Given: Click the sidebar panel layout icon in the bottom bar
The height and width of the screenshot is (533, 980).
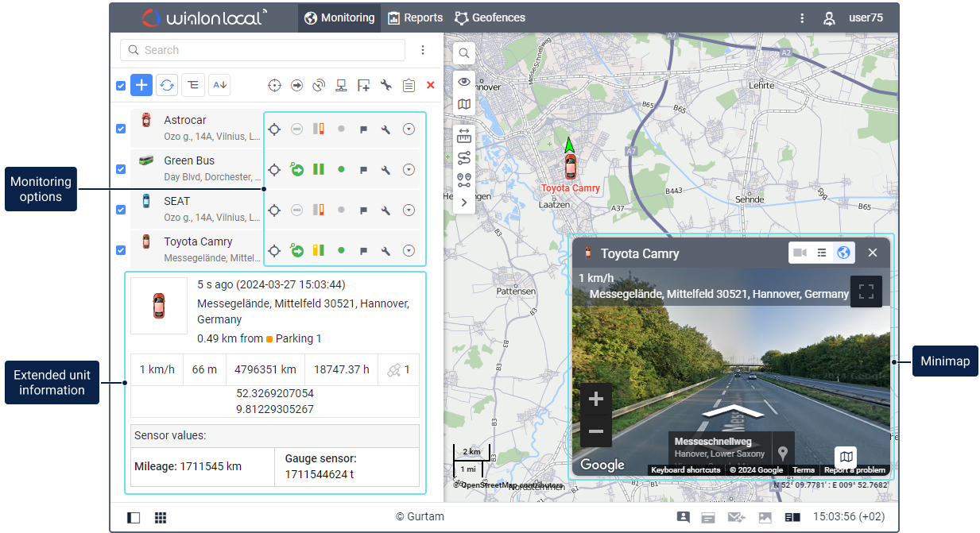Looking at the screenshot, I should 134,518.
